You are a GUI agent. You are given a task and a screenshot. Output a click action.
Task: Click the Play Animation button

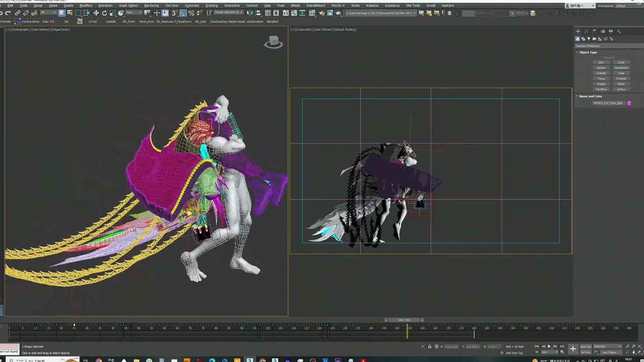(x=549, y=346)
